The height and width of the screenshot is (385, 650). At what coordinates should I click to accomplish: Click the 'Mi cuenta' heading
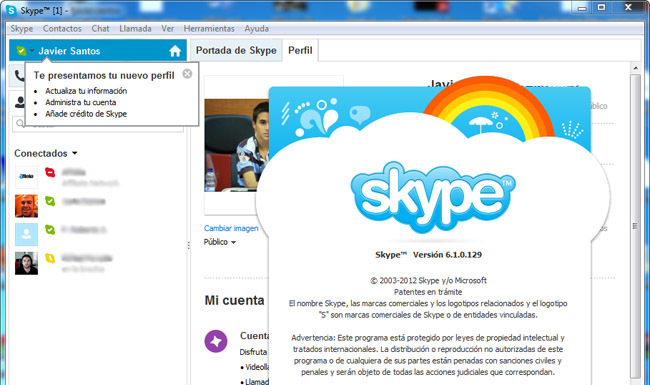pyautogui.click(x=234, y=300)
